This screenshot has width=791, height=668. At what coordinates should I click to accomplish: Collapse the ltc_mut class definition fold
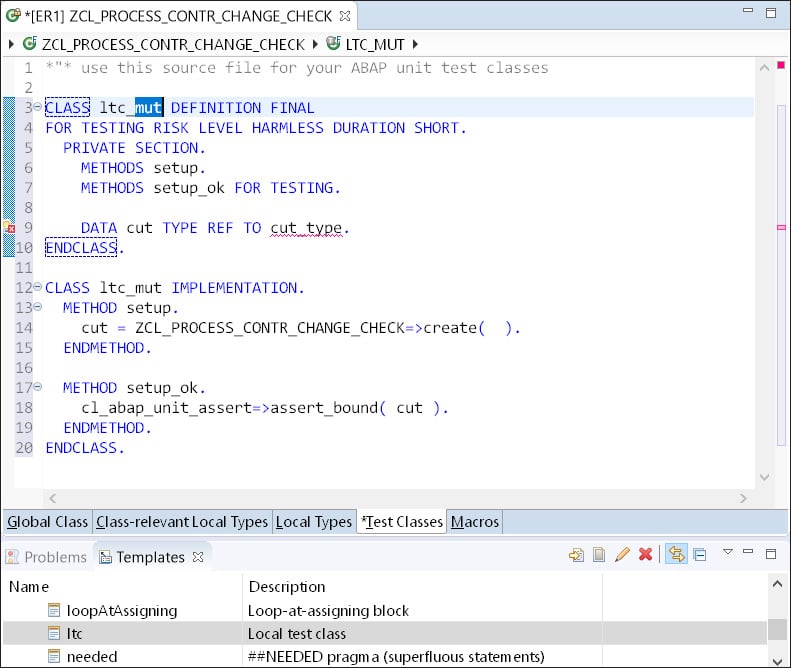(37, 107)
